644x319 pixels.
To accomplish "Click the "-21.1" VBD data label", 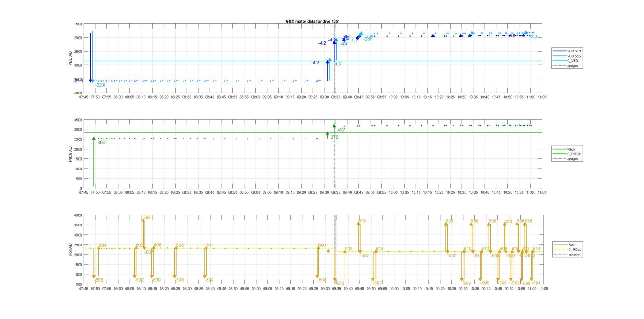I will pyautogui.click(x=79, y=81).
